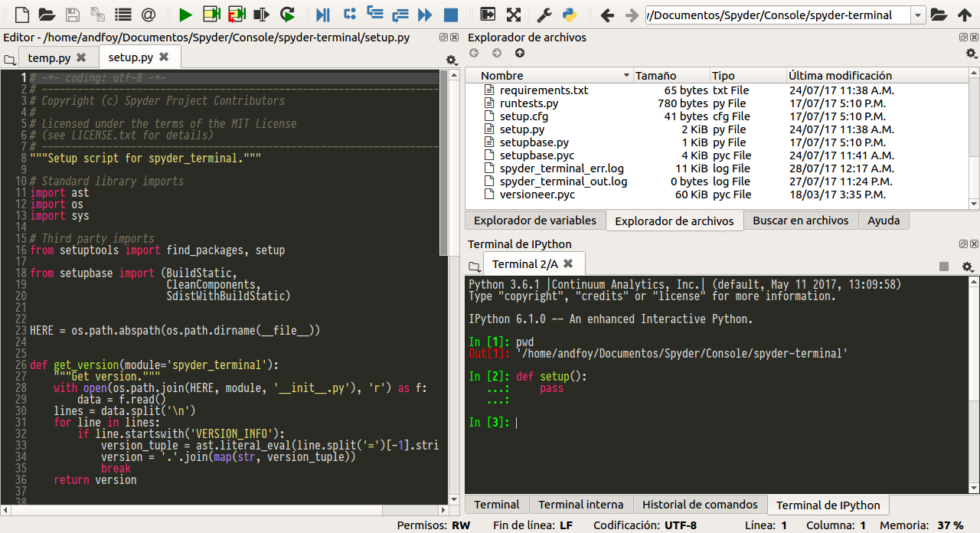980x533 pixels.
Task: Step into the current line while debugging
Action: click(x=374, y=13)
